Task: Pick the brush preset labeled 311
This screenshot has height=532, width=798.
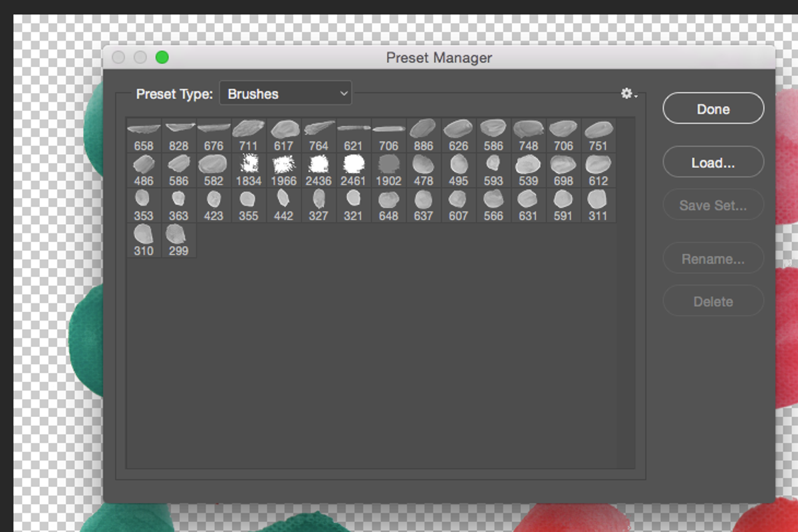Action: [x=598, y=205]
